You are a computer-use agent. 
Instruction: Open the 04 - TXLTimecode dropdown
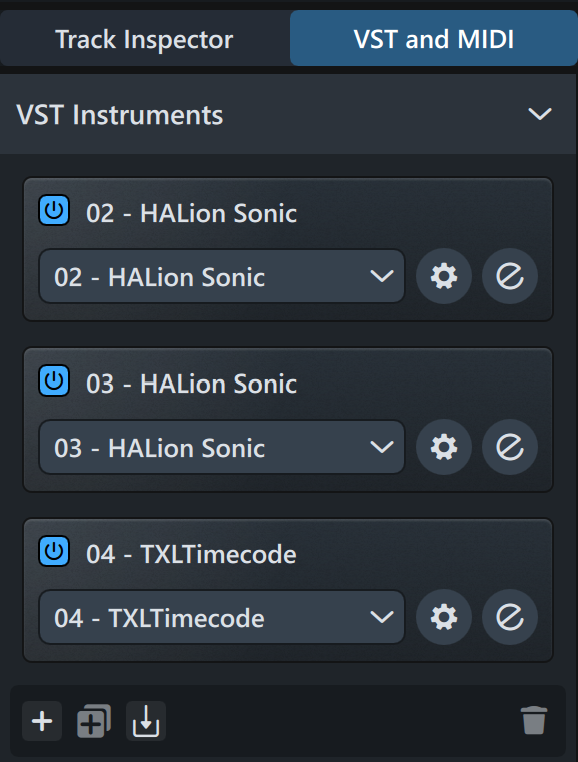222,618
